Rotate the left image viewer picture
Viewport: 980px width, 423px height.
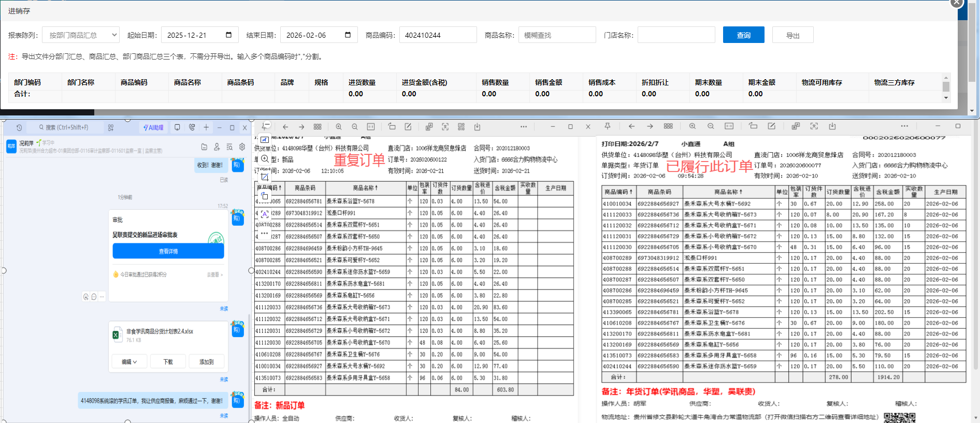(392, 127)
